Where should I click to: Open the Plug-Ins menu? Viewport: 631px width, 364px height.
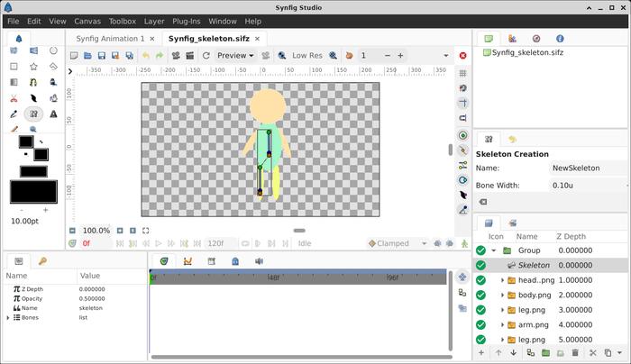click(187, 22)
